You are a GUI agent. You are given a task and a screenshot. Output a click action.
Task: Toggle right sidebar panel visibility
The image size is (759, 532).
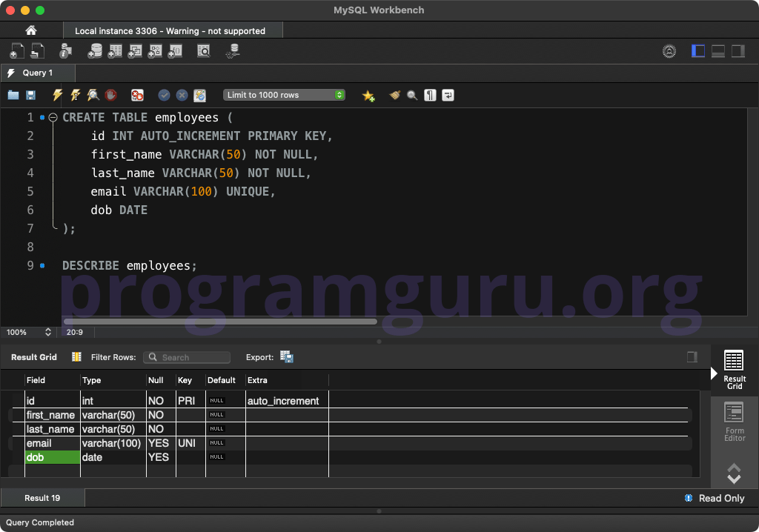738,51
